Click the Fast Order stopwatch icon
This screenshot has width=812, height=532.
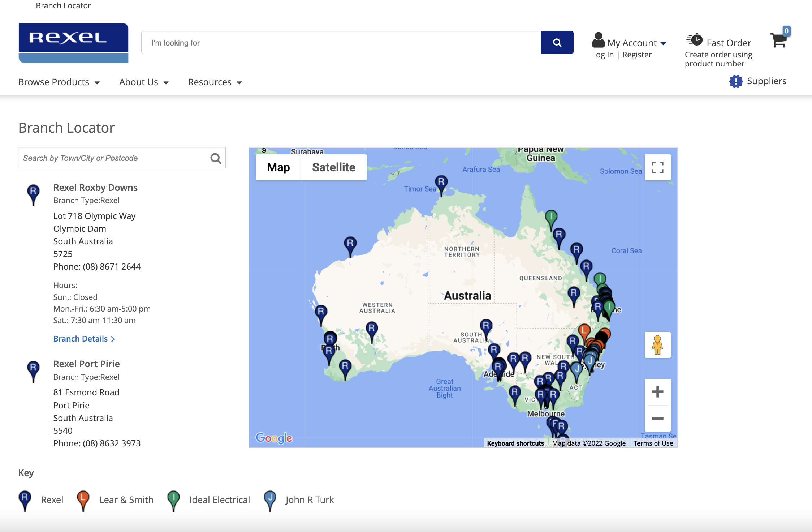[694, 40]
